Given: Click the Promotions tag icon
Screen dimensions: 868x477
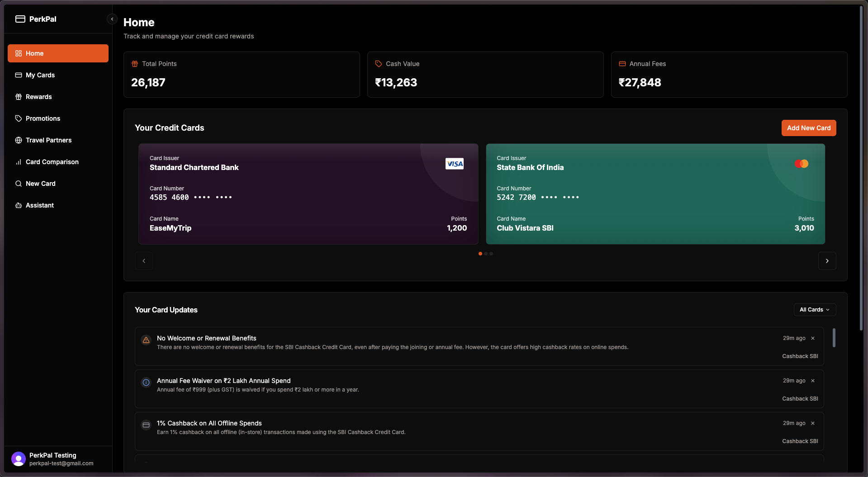Looking at the screenshot, I should [x=19, y=118].
